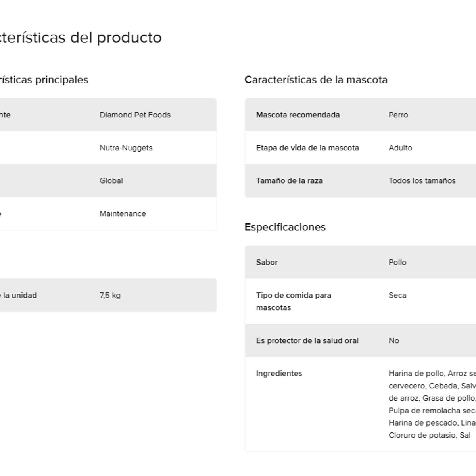
Task: Click the Mascota recomendada label
Action: coord(298,115)
